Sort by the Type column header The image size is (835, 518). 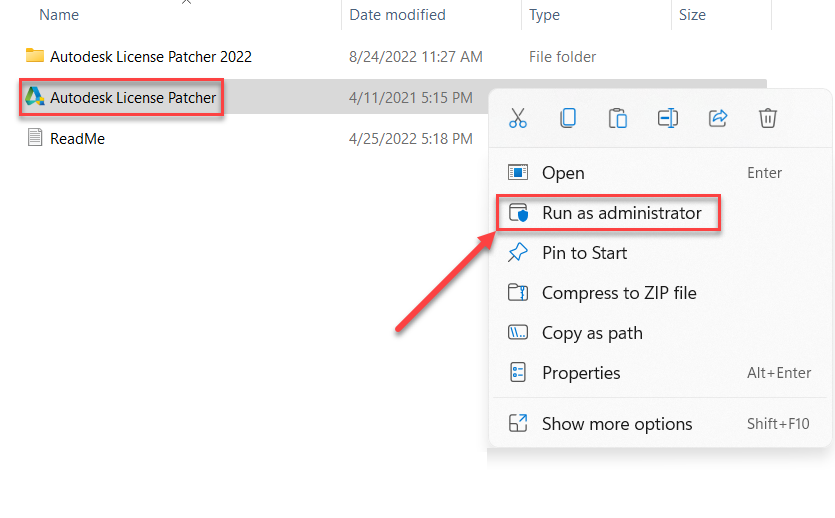544,15
